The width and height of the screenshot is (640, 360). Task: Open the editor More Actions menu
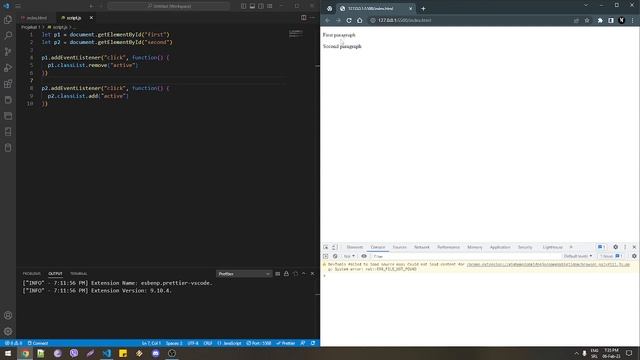[x=312, y=18]
